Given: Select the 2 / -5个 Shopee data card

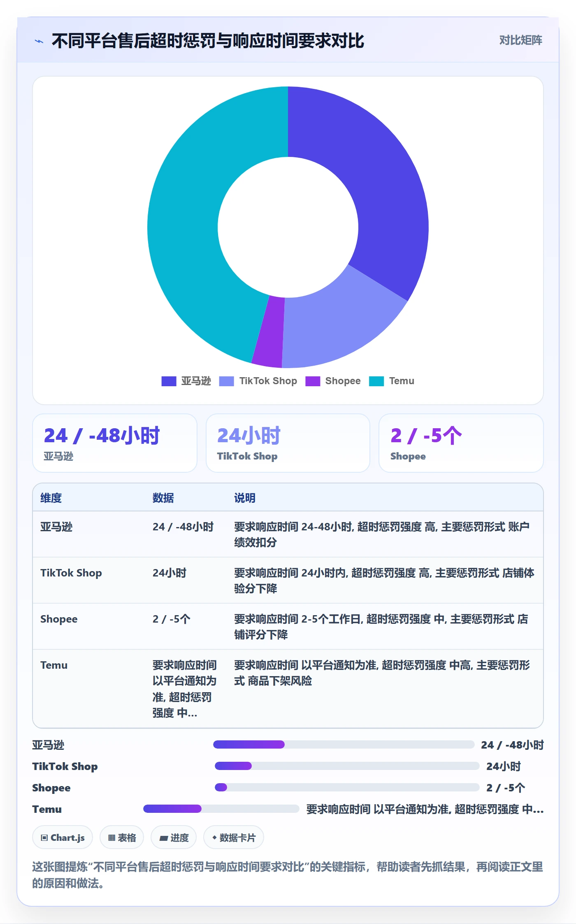Looking at the screenshot, I should pyautogui.click(x=461, y=443).
